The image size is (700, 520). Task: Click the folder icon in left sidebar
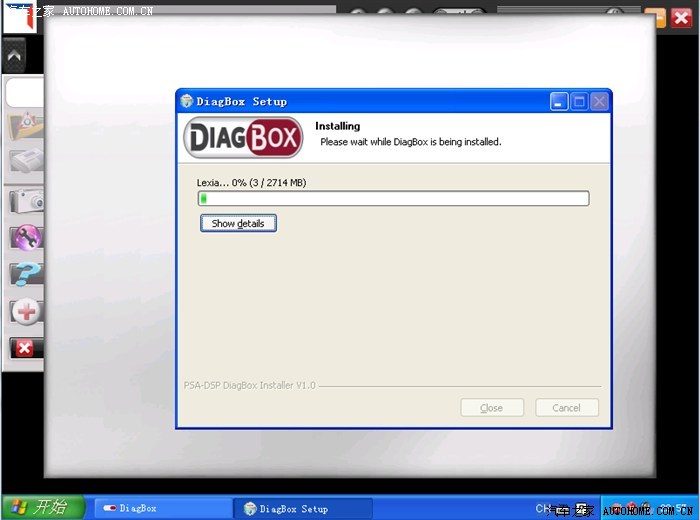coord(25,125)
